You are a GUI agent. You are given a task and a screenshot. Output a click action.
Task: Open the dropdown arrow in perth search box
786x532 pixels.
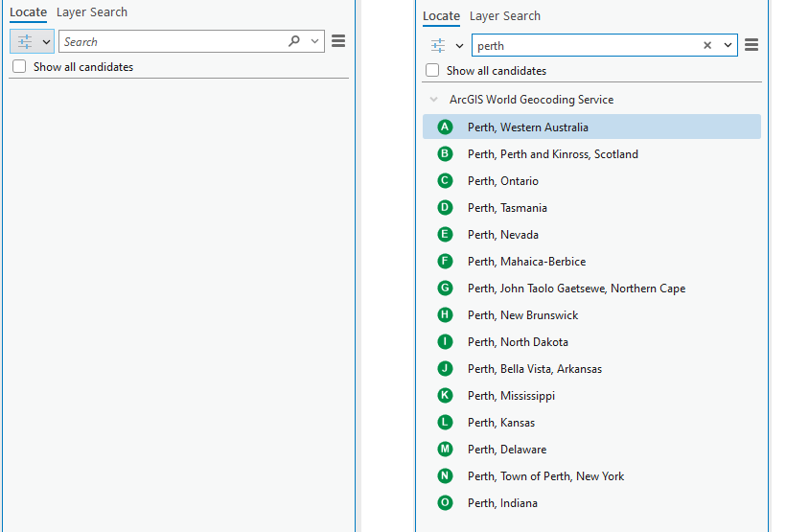pos(728,45)
